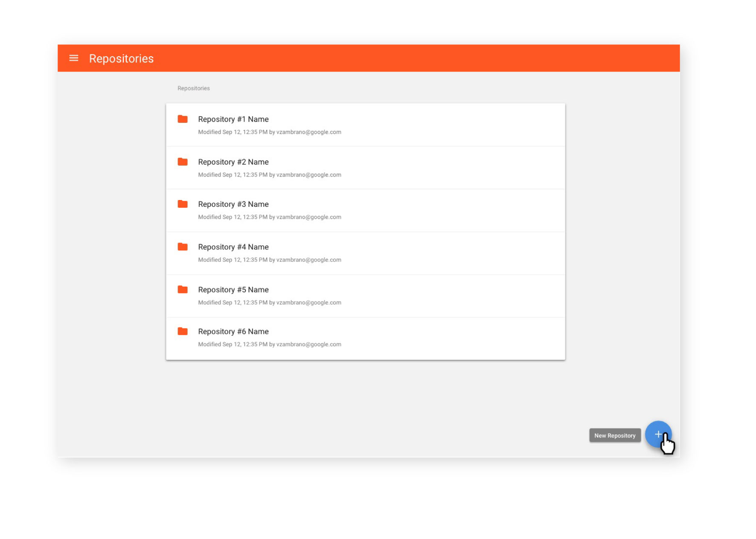
Task: Click the Repositories title in the header
Action: click(121, 58)
